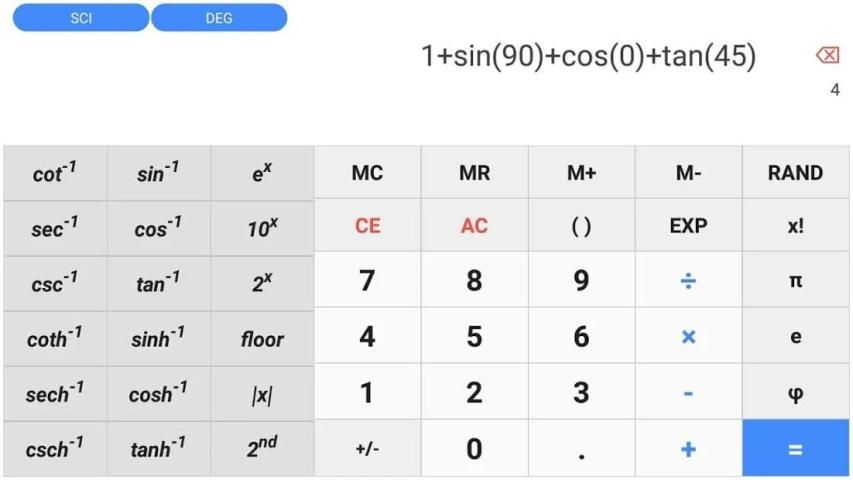The width and height of the screenshot is (853, 480).
Task: Insert the golden ratio phi constant
Action: [795, 393]
